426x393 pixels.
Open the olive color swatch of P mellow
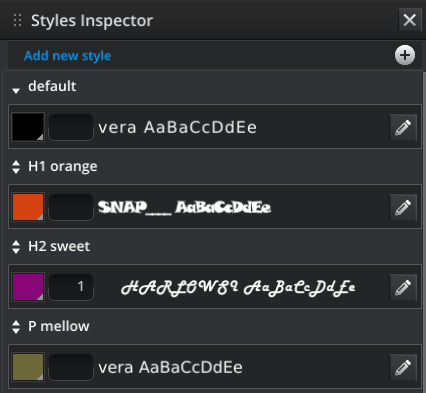(x=28, y=367)
